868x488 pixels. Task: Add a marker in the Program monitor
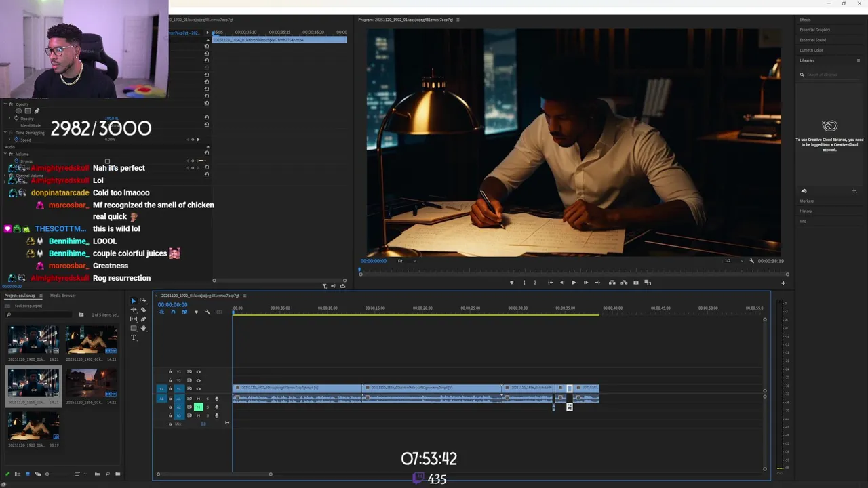(511, 283)
